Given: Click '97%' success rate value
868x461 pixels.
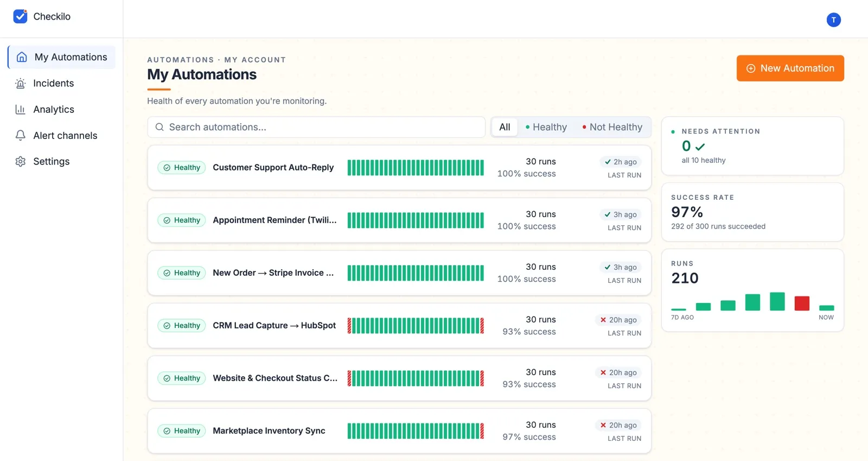Looking at the screenshot, I should point(687,212).
